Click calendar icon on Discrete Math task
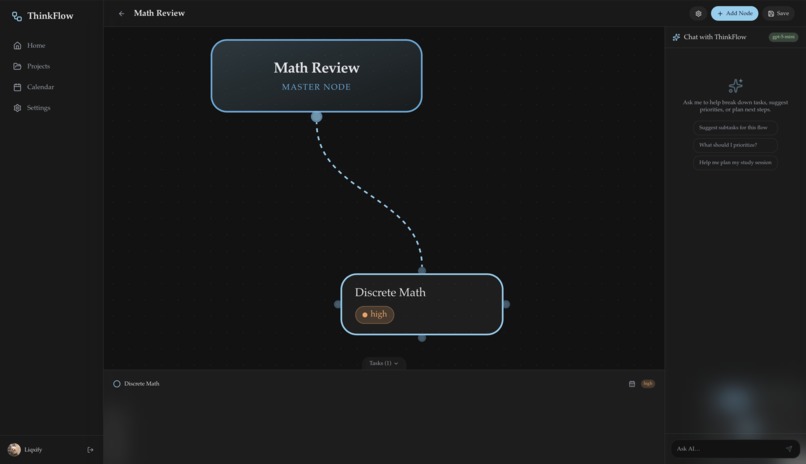 tap(632, 384)
